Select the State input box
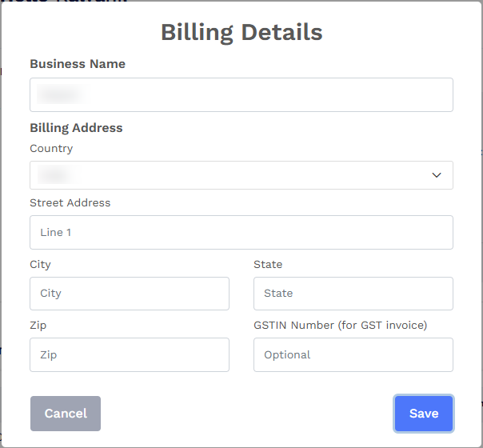The image size is (483, 448). pos(353,294)
